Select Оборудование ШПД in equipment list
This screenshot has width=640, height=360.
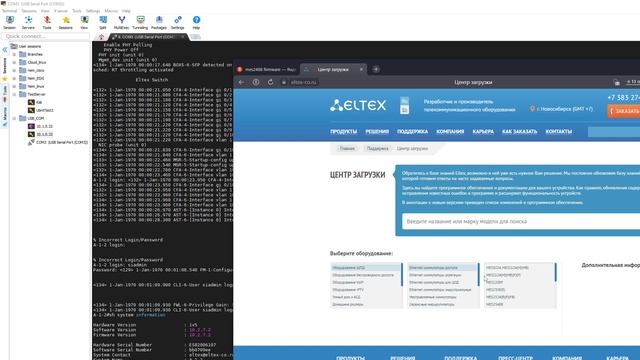366,268
